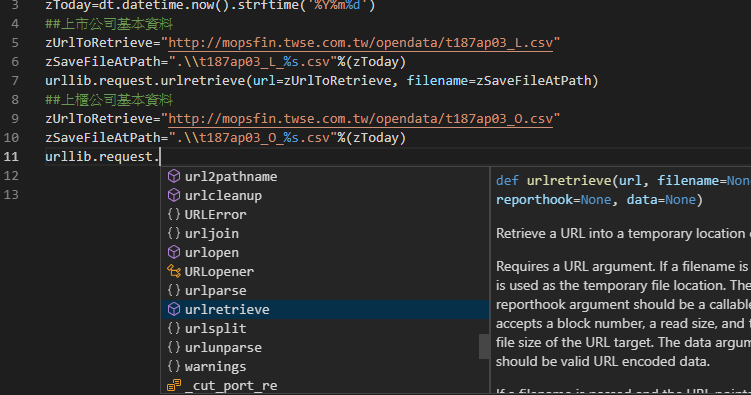Pick URLopener completion item
Viewport: 751px width, 395px height.
coord(325,271)
